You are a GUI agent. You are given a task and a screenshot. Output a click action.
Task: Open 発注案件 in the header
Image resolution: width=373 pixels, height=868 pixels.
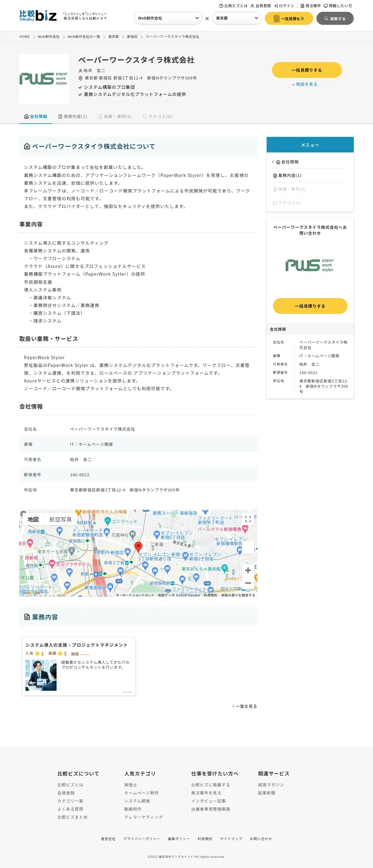coord(311,6)
